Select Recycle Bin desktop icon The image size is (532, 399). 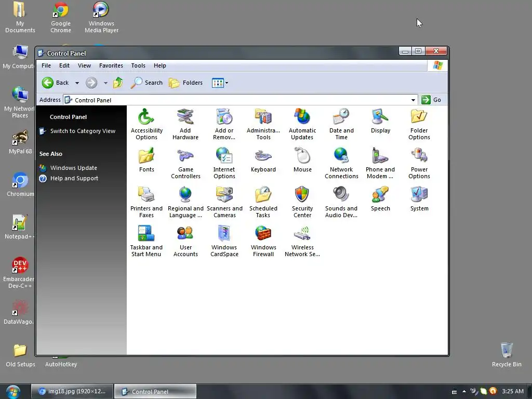(507, 354)
